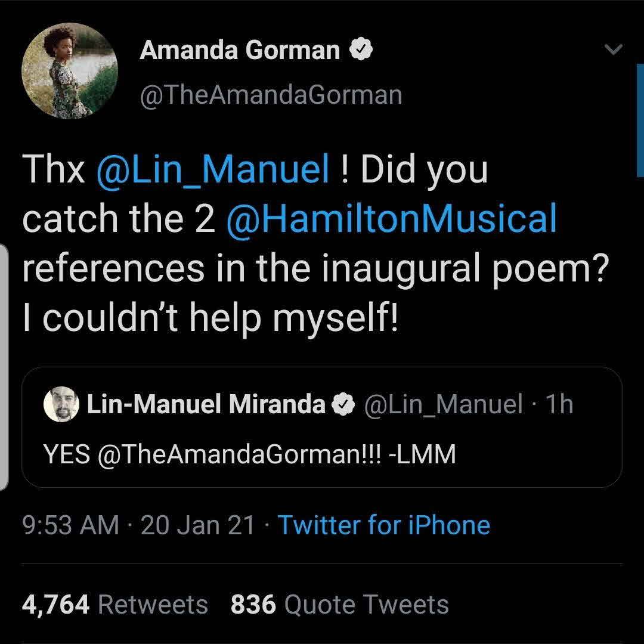Click the Lin-Manuel Miranda name in quoted tweet
This screenshot has height=644, width=644.
[x=206, y=405]
